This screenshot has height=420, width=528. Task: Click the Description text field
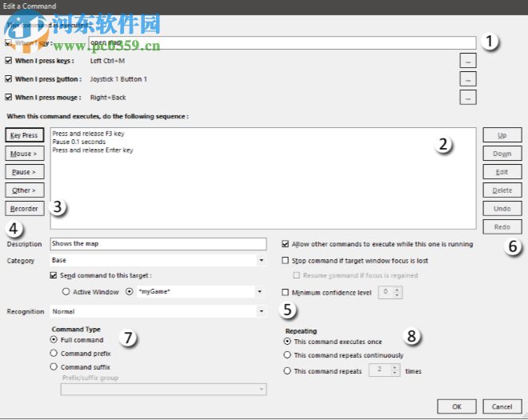tap(158, 243)
